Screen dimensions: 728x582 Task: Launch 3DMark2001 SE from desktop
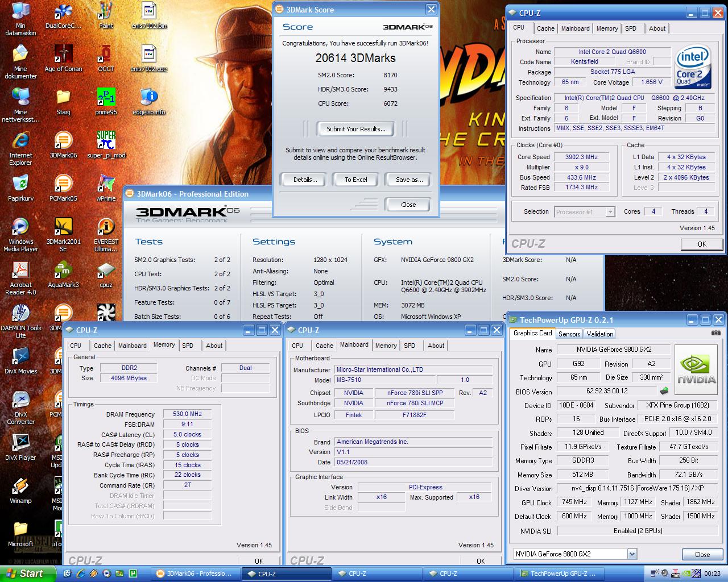tap(63, 235)
